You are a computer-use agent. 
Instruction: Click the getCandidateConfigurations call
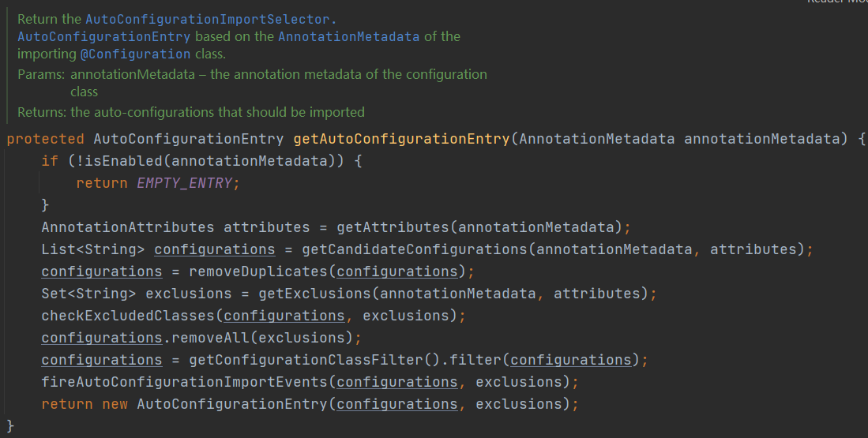415,249
